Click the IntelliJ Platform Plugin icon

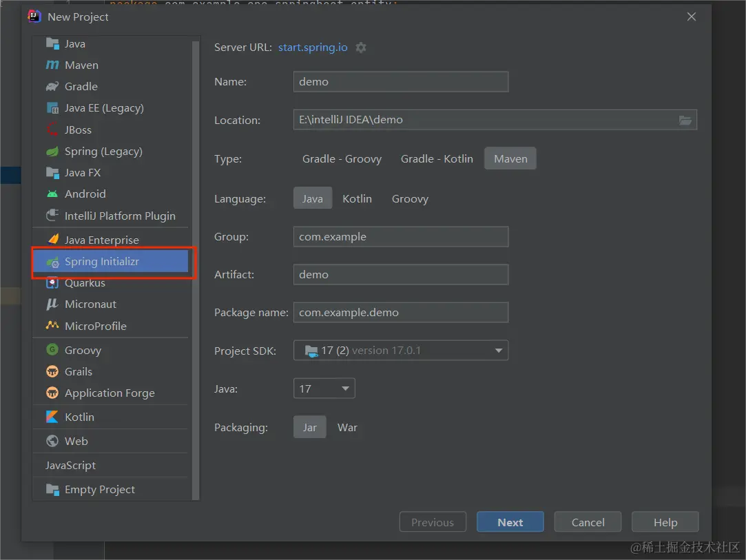[x=52, y=216]
